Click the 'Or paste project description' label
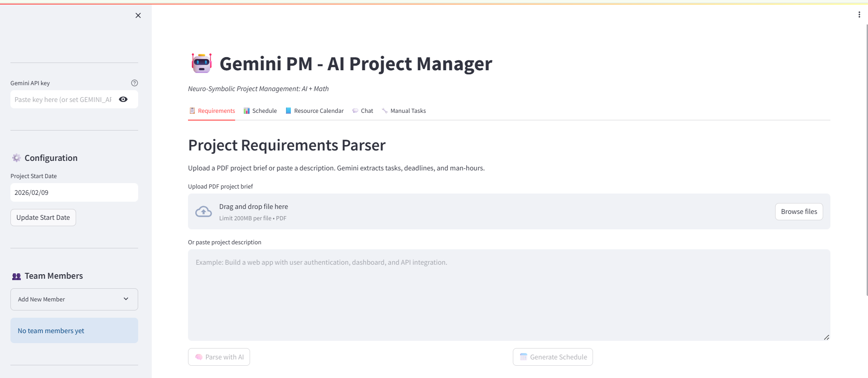Screen dimensions: 868x378 point(225,242)
